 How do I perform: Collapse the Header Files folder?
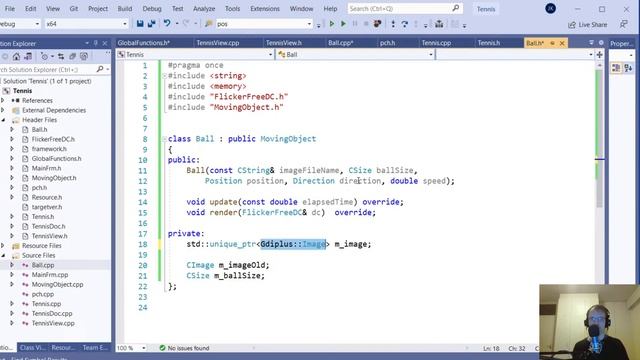click(x=3, y=120)
